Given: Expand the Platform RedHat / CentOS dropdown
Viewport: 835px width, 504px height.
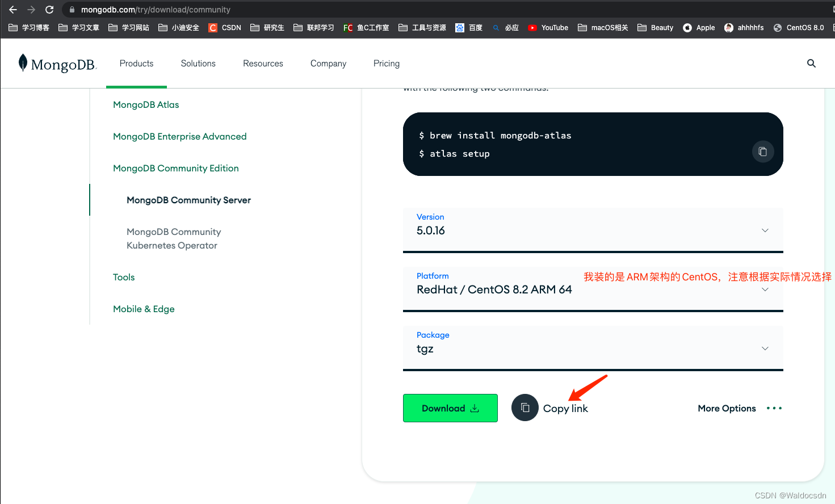Looking at the screenshot, I should pyautogui.click(x=593, y=289).
